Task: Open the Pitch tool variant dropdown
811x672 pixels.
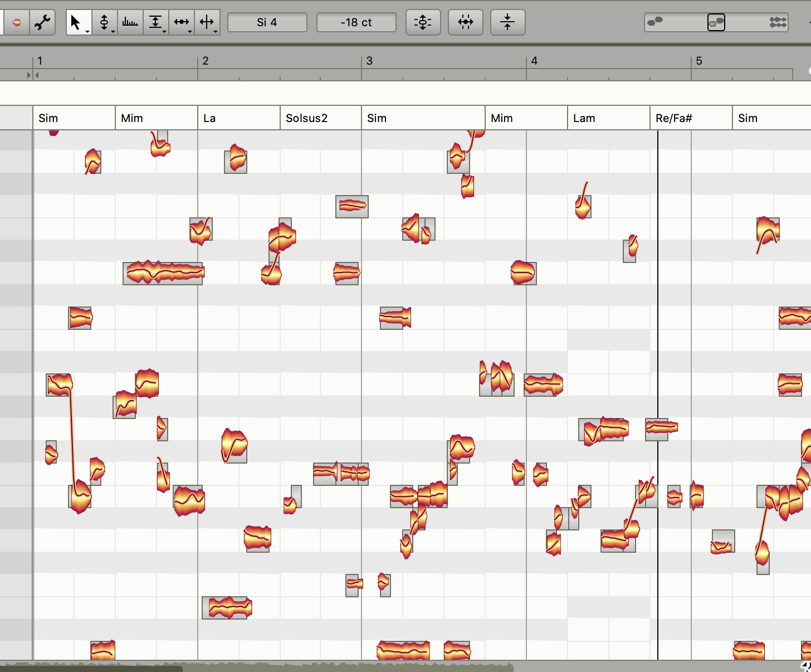Action: (x=113, y=31)
